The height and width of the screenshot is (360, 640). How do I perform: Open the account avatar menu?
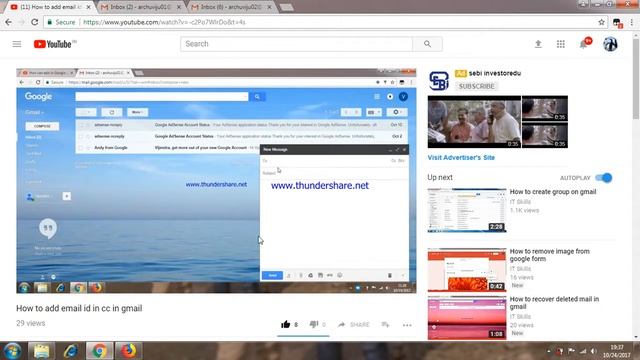[610, 44]
